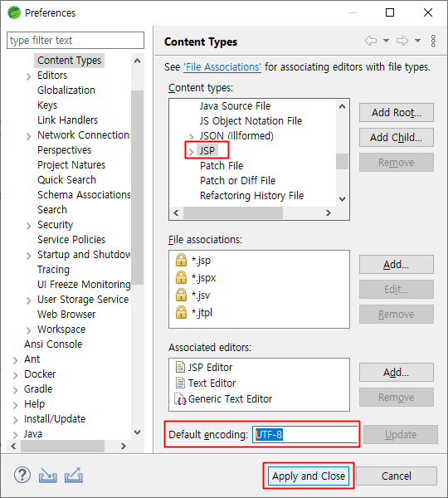The width and height of the screenshot is (448, 498).
Task: Select Patch or Diff File type
Action: [x=238, y=180]
